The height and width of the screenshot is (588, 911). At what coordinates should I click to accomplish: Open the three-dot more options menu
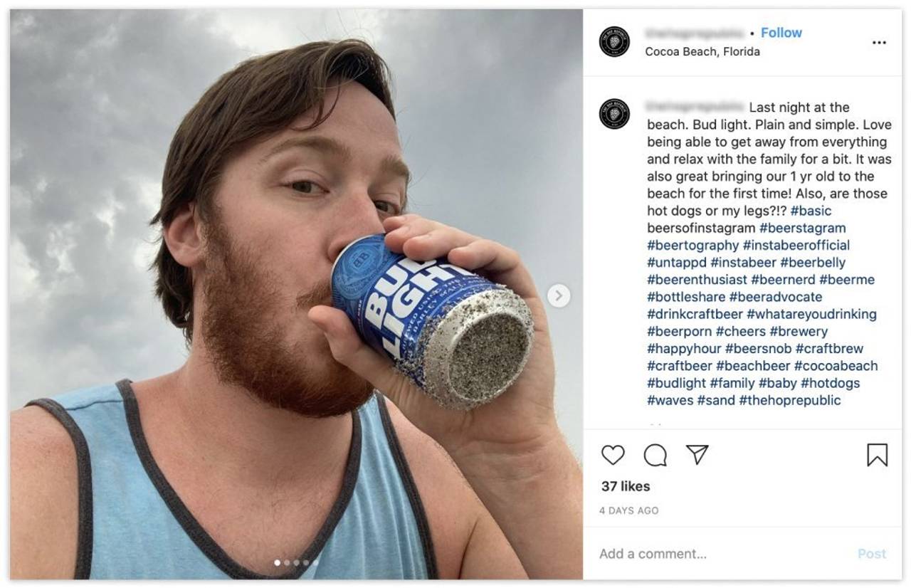point(879,43)
